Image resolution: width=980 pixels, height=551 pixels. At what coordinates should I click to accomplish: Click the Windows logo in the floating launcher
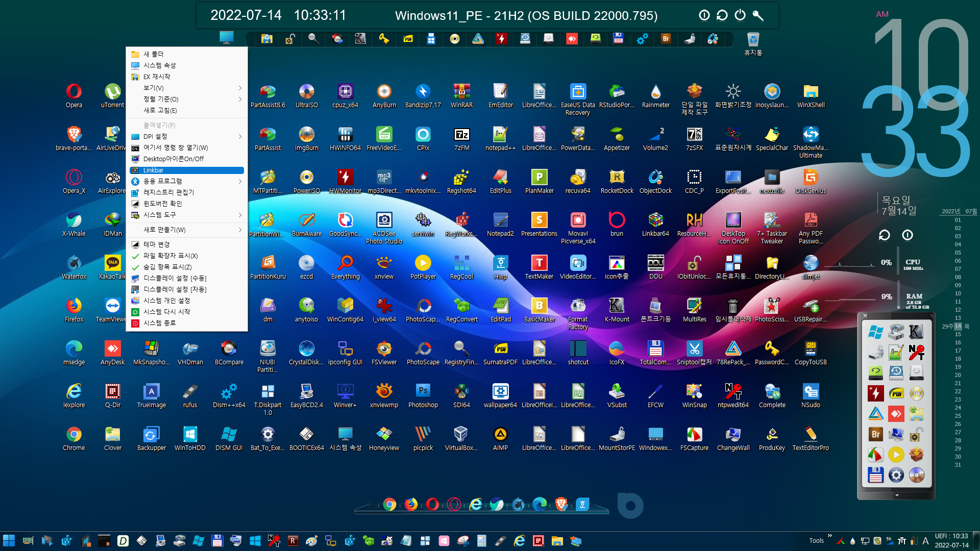pos(876,332)
